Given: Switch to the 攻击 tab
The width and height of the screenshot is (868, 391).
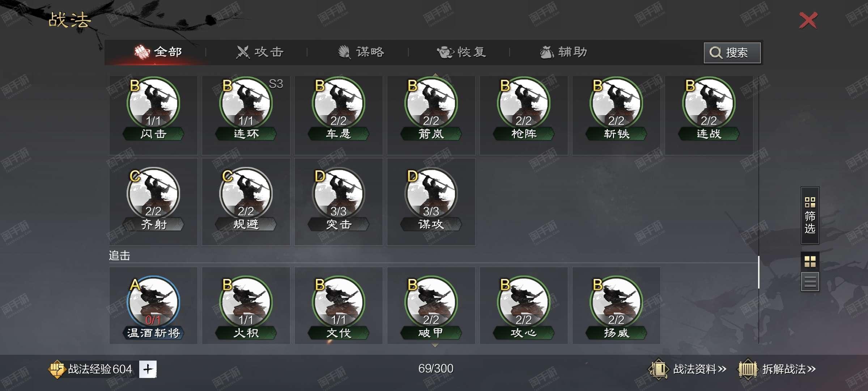Looking at the screenshot, I should 260,52.
